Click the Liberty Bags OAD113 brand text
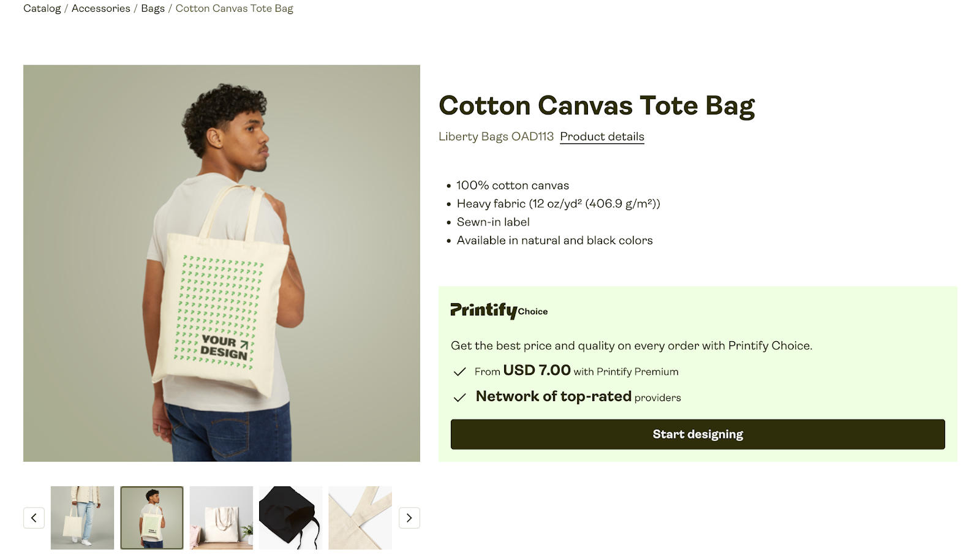Image resolution: width=980 pixels, height=558 pixels. click(x=496, y=136)
